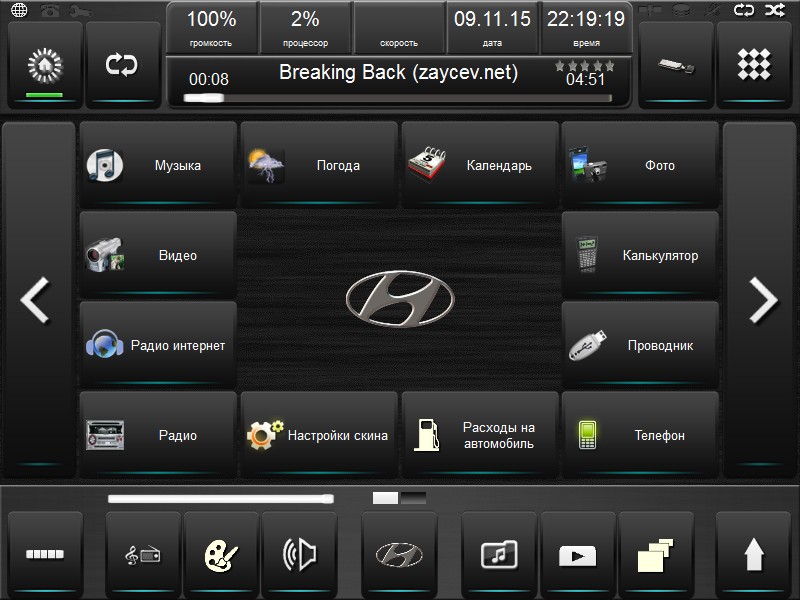Click the calendar pages icon
This screenshot has height=600, width=800.
427,164
